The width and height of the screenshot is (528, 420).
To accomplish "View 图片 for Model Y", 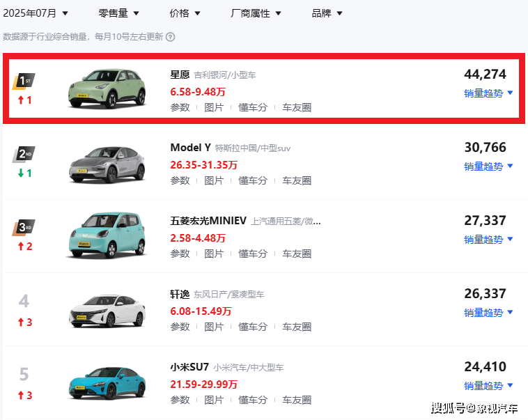I will (x=214, y=180).
